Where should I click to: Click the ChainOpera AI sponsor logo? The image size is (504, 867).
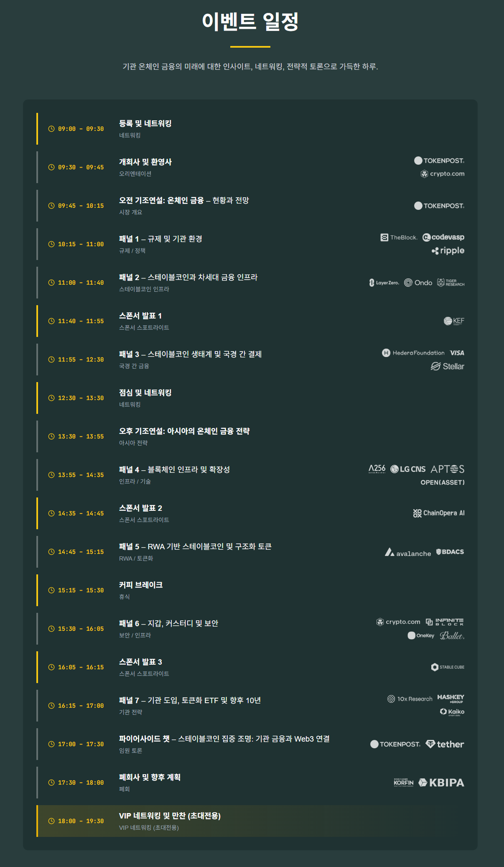(439, 513)
